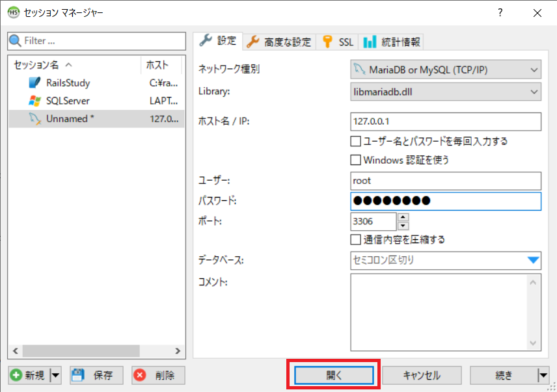Screen dimensions: 557x392
Task: Close the session manager window
Action: click(537, 13)
